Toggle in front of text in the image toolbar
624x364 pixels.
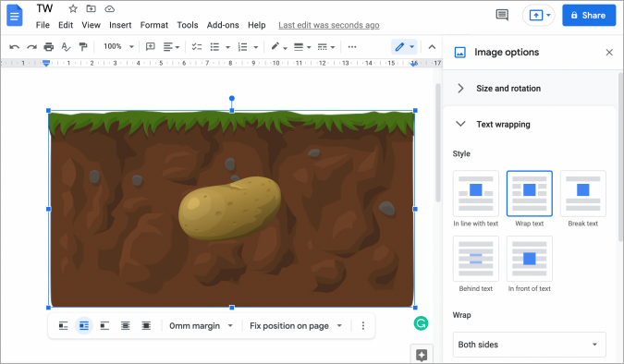tap(146, 326)
